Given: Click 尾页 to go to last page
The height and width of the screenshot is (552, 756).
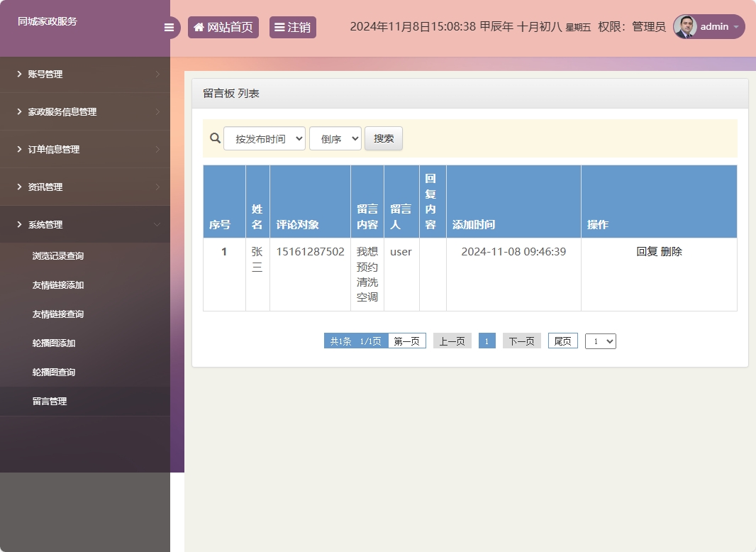Looking at the screenshot, I should (562, 341).
